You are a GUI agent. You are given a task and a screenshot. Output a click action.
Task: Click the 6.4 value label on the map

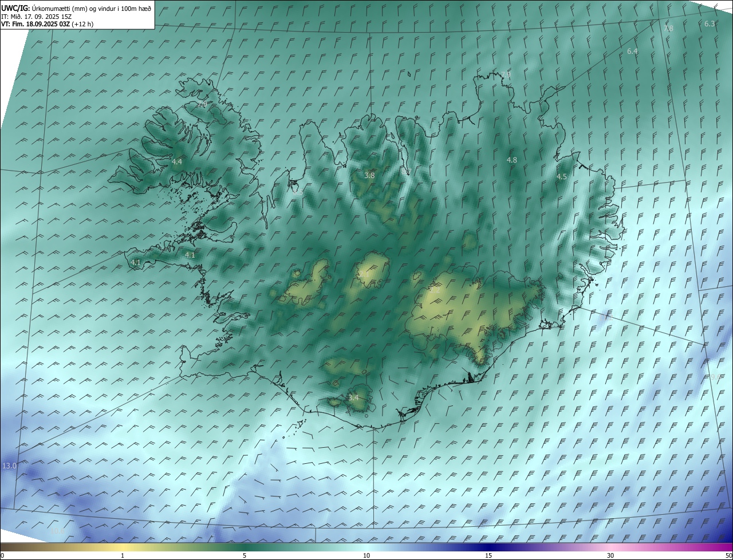[x=632, y=52]
